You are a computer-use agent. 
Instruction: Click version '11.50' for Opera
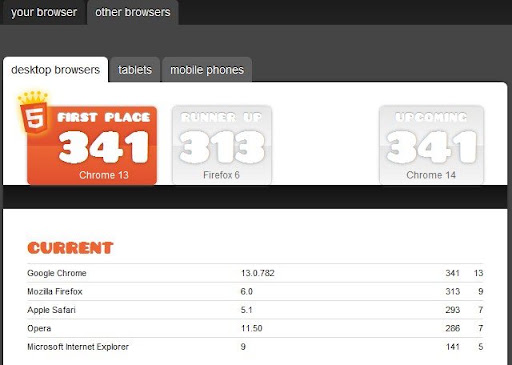click(251, 328)
